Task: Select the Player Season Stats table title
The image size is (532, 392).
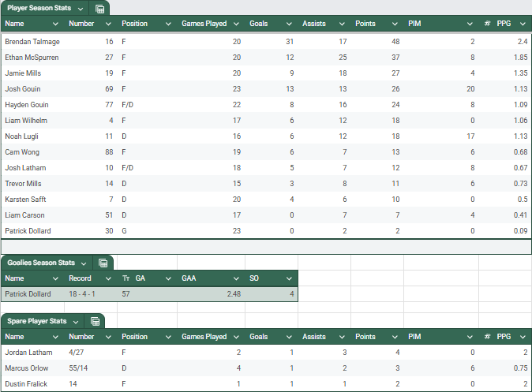Action: tap(39, 8)
